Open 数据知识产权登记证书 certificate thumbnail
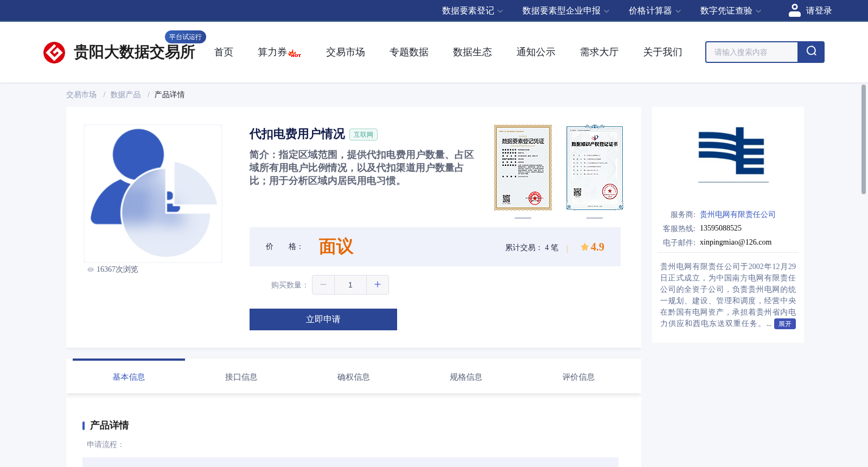The height and width of the screenshot is (467, 868). coord(595,168)
